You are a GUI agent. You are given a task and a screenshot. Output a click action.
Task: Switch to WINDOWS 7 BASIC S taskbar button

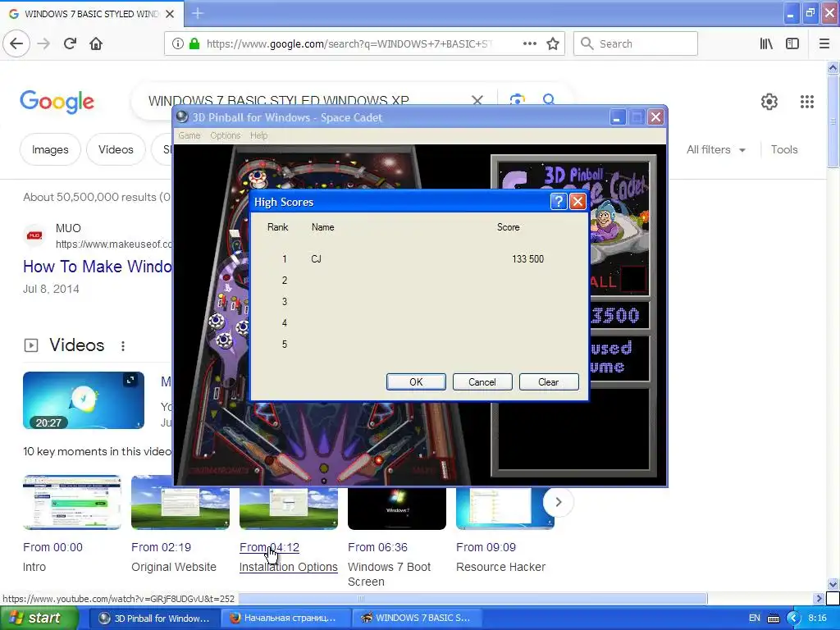click(x=417, y=619)
